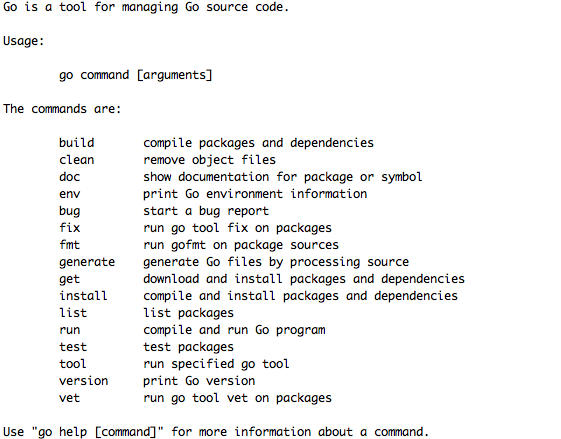This screenshot has height=439, width=561.
Task: Click the 'clean' command name
Action: coord(77,160)
